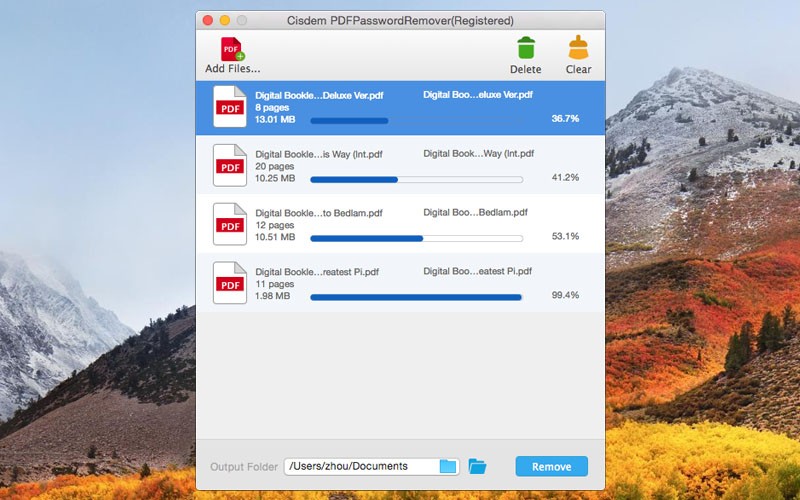
Task: Click PDF icon of Way (Int.pdf row
Action: click(230, 165)
